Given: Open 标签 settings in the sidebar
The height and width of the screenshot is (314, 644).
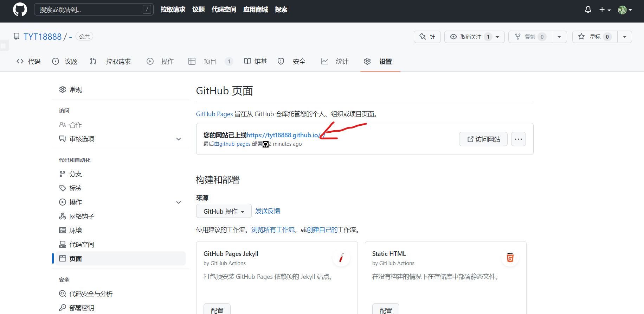Looking at the screenshot, I should point(121,188).
